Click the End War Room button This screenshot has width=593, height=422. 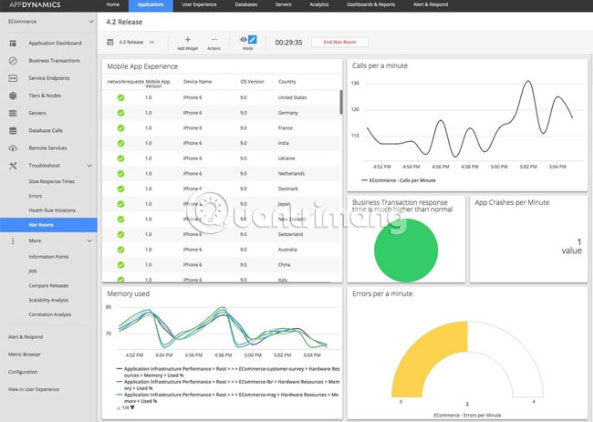click(340, 42)
